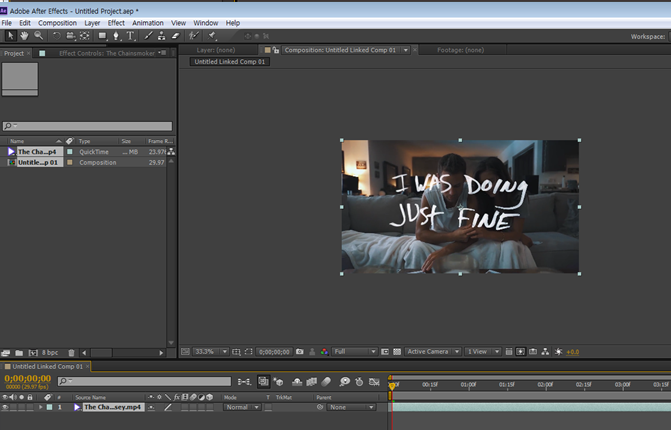The height and width of the screenshot is (430, 671).
Task: Toggle Pixel Aspect Ratio Correction button
Action: point(508,352)
